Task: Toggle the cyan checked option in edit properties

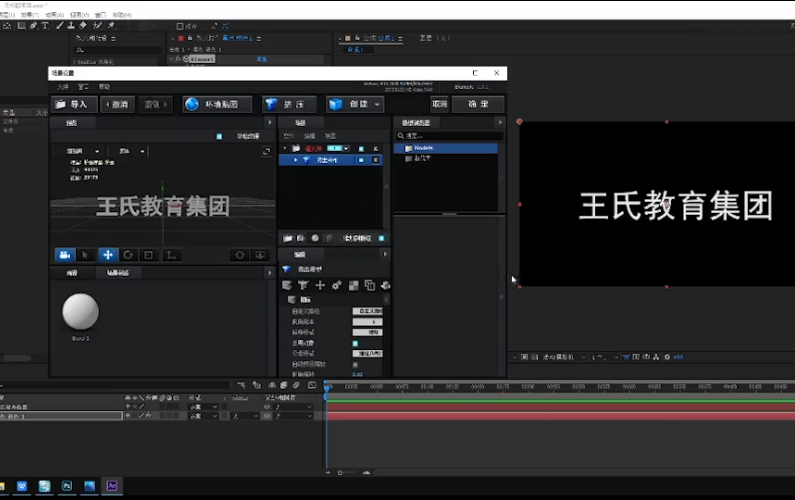Action: click(355, 343)
